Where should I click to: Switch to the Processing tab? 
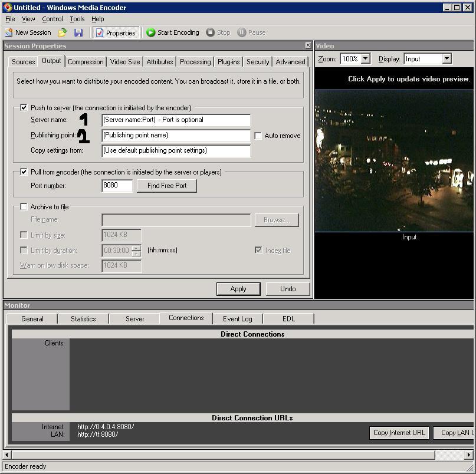[x=195, y=61]
